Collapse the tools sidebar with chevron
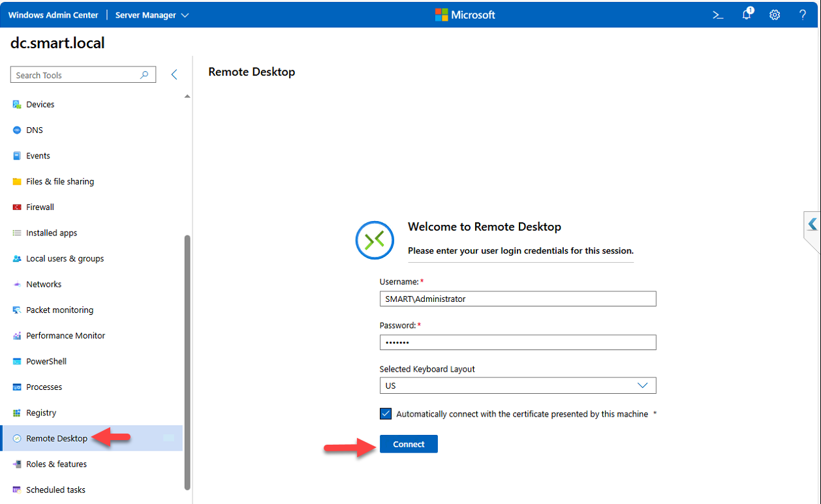This screenshot has height=504, width=821. tap(174, 75)
